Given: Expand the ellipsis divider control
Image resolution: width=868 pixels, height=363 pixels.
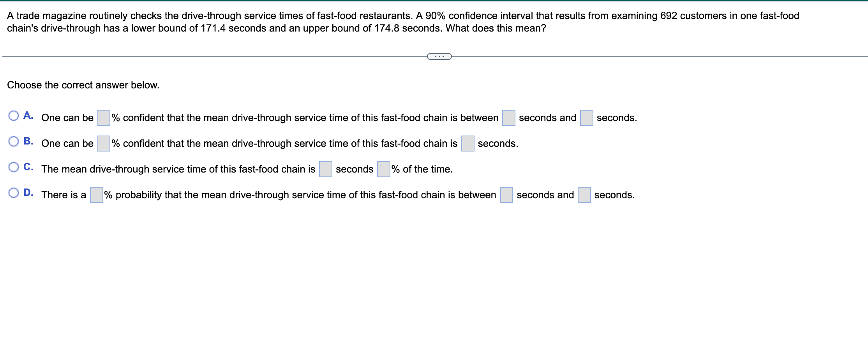Looking at the screenshot, I should click(439, 56).
